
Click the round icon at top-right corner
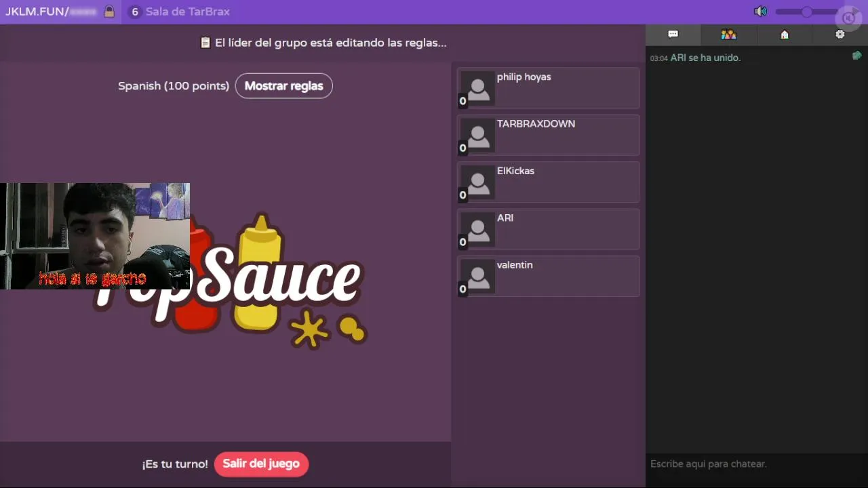point(848,18)
